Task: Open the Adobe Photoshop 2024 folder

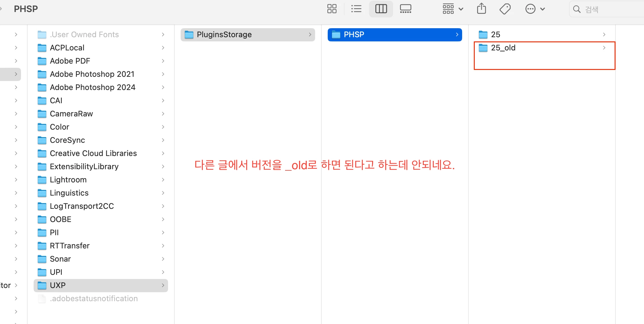Action: (x=92, y=87)
